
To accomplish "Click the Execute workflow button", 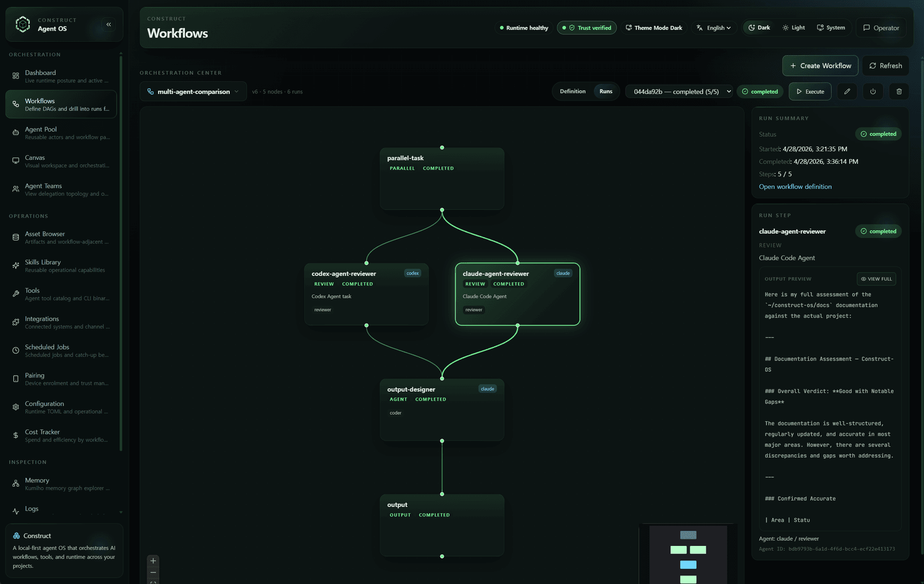I will (x=810, y=92).
